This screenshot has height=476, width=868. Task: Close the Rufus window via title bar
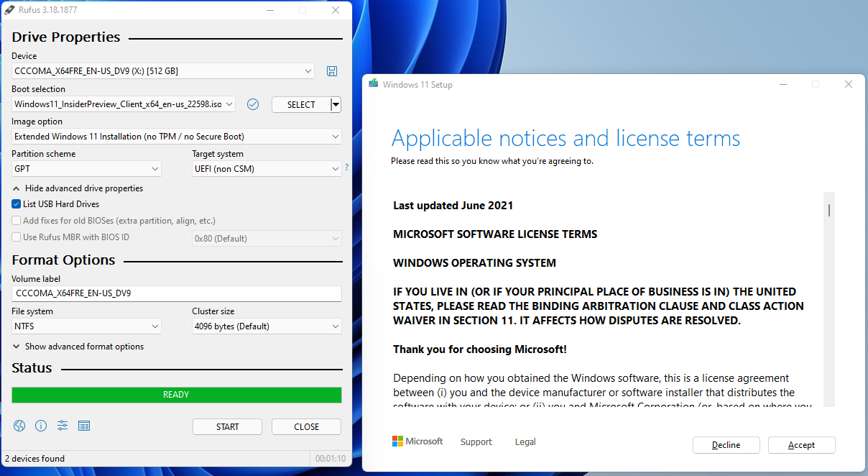[336, 10]
